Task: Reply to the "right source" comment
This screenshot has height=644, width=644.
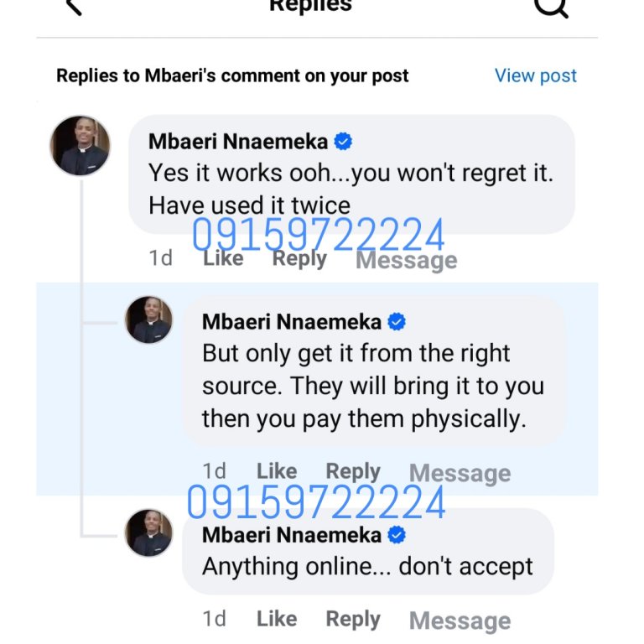Action: point(353,471)
